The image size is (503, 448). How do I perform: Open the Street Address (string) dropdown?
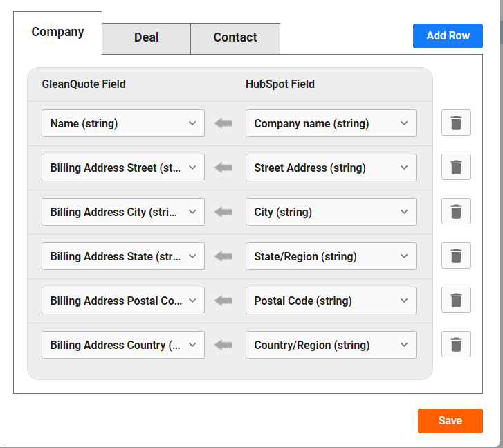[x=331, y=168]
